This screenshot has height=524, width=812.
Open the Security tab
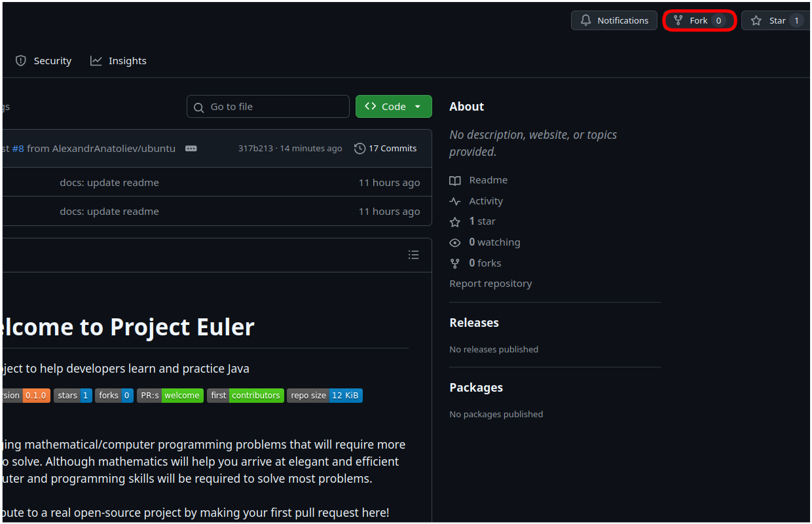point(44,61)
